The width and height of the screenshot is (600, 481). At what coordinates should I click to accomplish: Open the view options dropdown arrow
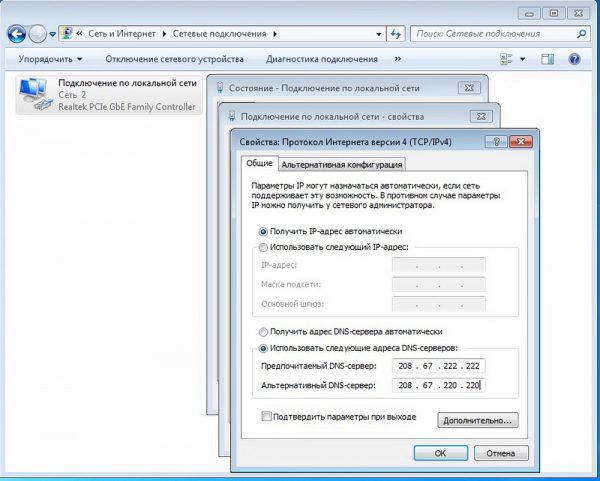coord(522,59)
